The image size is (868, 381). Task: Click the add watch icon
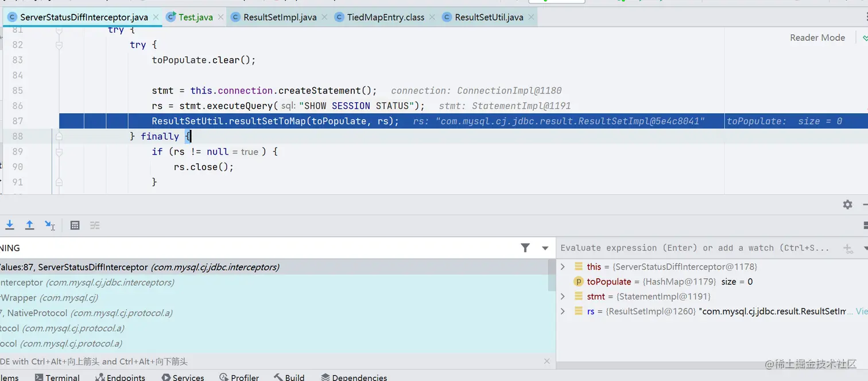click(847, 248)
